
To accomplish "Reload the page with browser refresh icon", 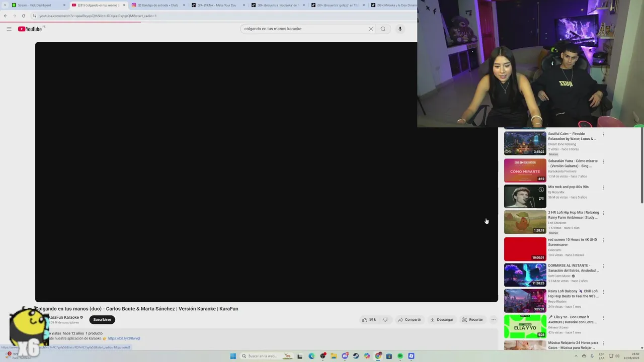I will click(23, 16).
